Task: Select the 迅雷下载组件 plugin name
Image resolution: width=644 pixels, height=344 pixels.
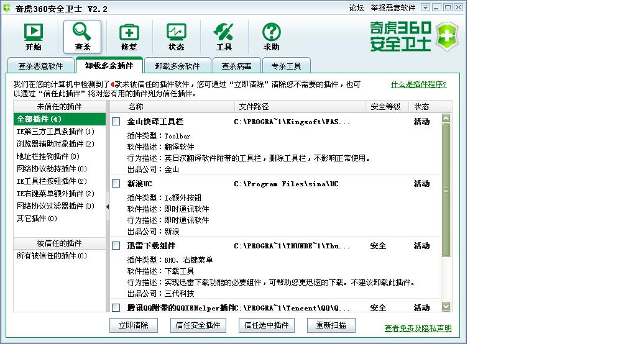Action: (151, 245)
